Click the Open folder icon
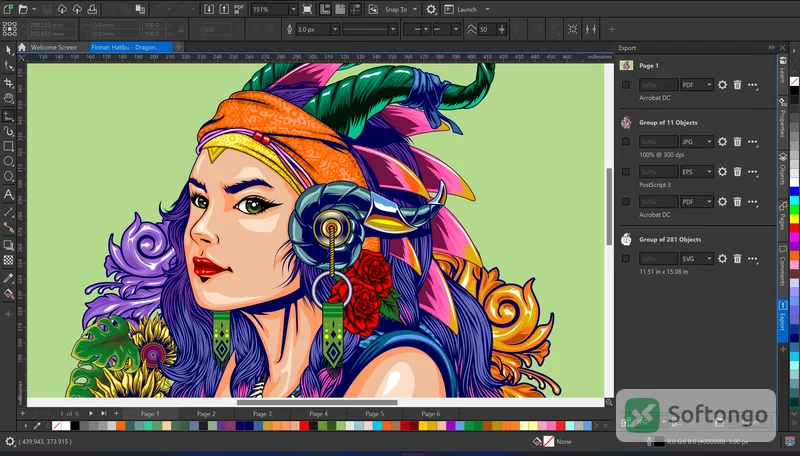This screenshot has width=800, height=456. tap(23, 9)
